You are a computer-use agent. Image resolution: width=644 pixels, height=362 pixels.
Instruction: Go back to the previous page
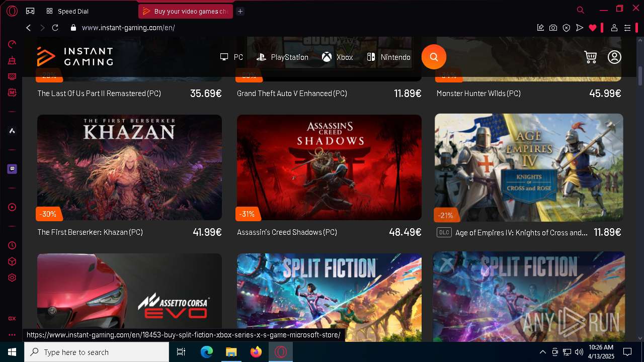coord(29,28)
